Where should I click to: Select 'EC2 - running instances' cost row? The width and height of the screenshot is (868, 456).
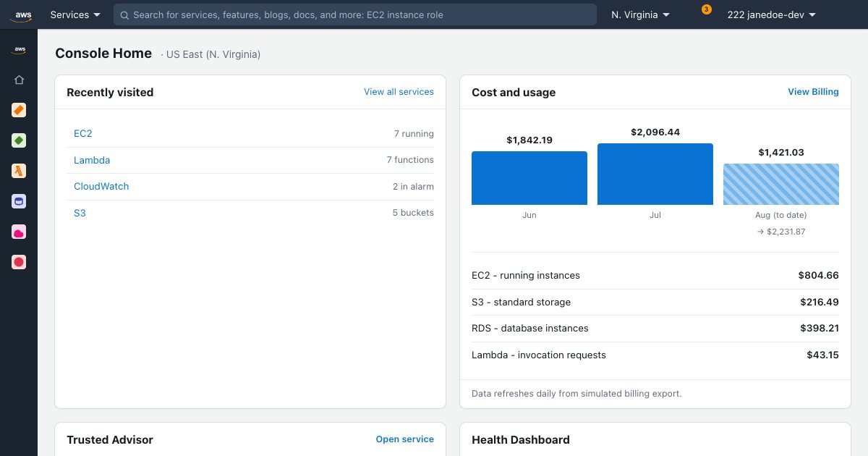(655, 276)
